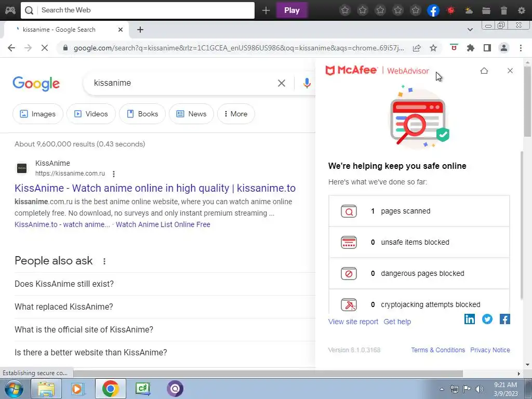The width and height of the screenshot is (532, 399).
Task: Open the folder icon in top bar
Action: point(486,10)
